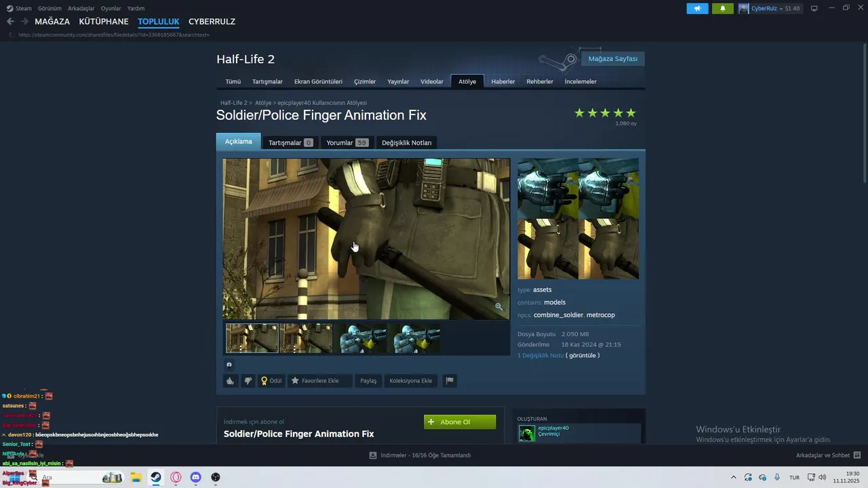Viewport: 868px width, 488px height.
Task: Open the Arkadaşlar menu
Action: point(81,8)
